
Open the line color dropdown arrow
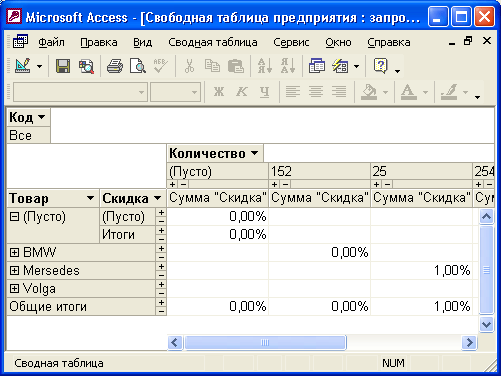point(465,92)
